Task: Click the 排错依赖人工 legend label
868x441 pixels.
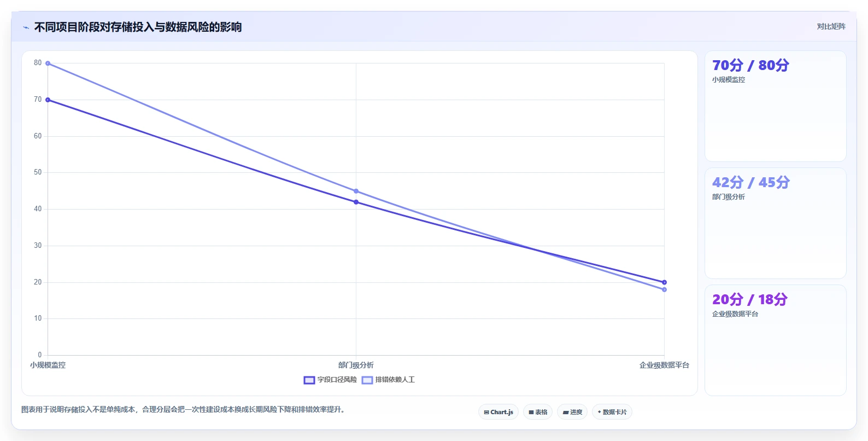Action: tap(395, 380)
